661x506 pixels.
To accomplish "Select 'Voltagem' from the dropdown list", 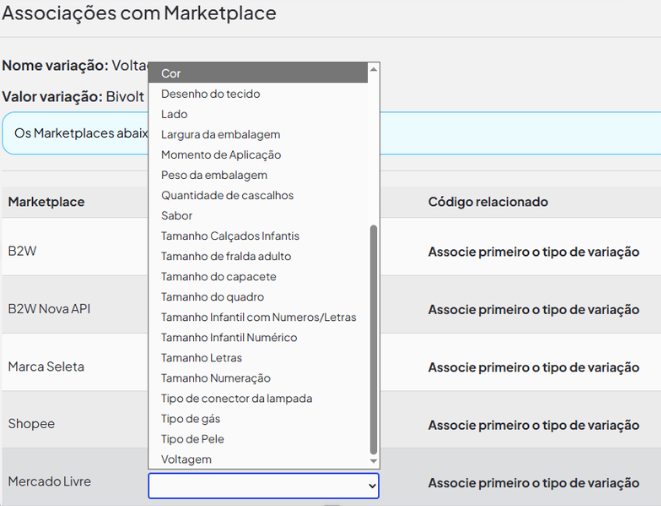I will pos(186,460).
